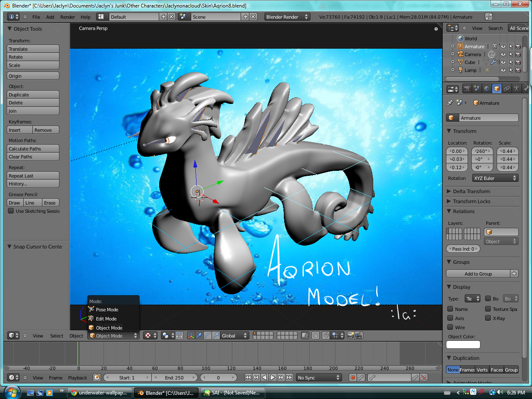Click the Calculate Paths button

click(33, 148)
